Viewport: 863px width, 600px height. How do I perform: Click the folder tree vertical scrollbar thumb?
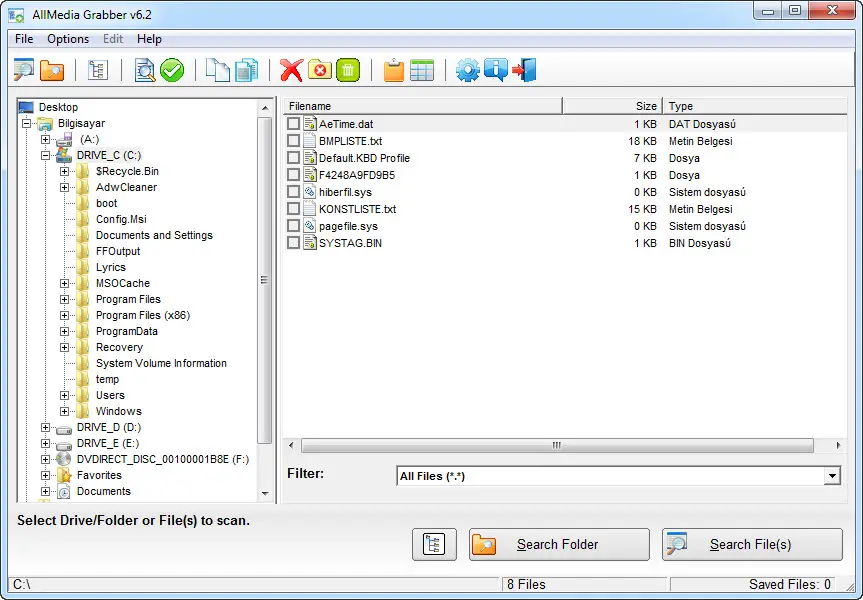(265, 280)
